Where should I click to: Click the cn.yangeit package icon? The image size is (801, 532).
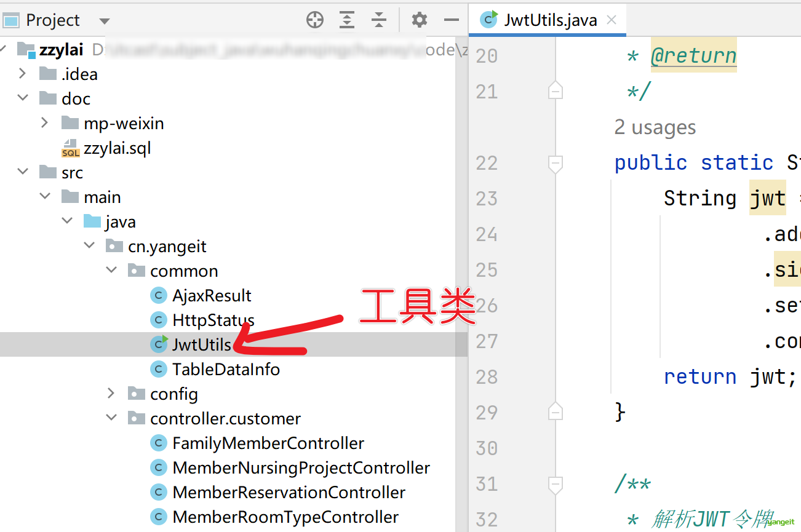pos(114,246)
